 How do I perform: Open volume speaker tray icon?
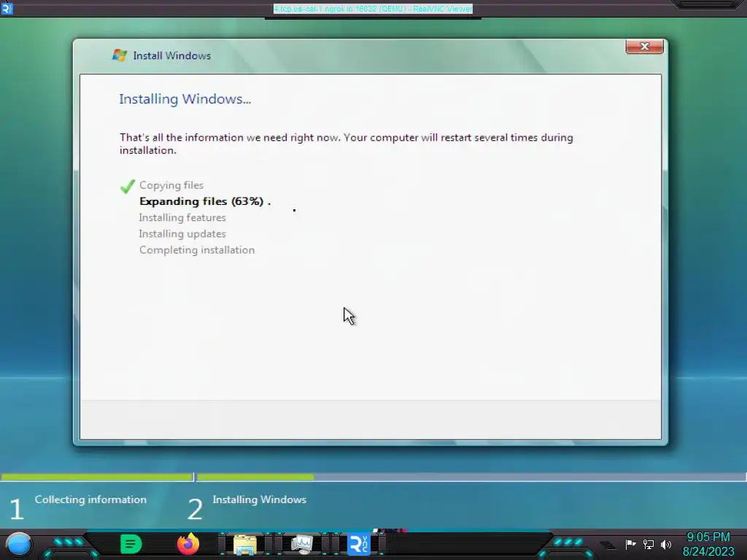[x=666, y=544]
